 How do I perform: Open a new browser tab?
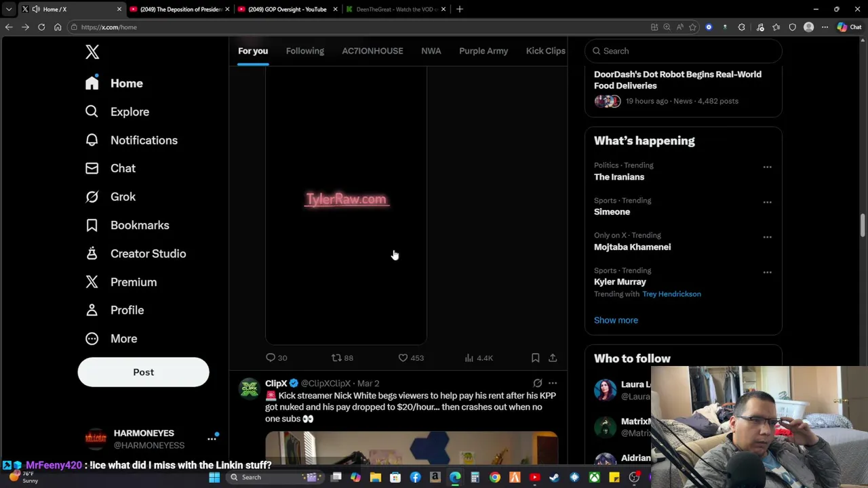tap(459, 9)
